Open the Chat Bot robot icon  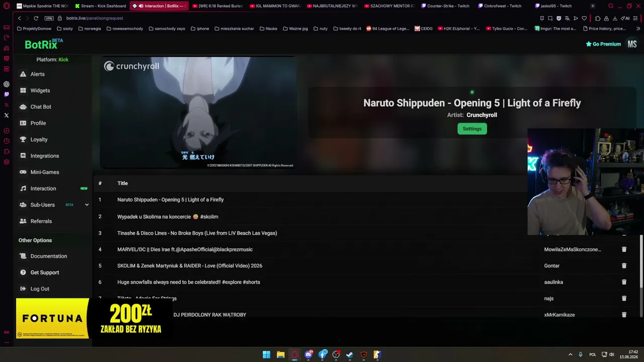click(23, 107)
